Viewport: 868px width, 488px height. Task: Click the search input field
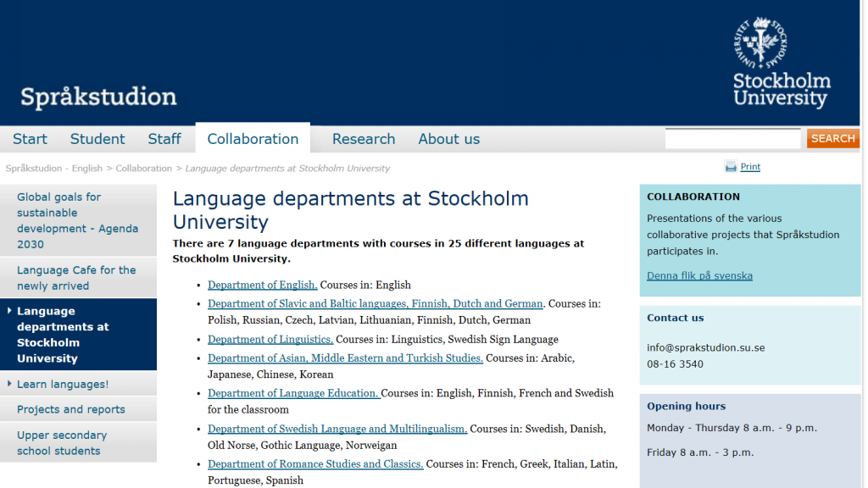click(x=733, y=138)
